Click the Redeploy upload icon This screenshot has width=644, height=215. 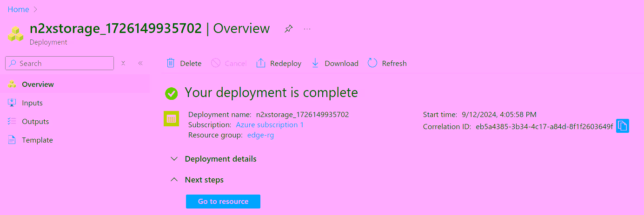click(x=261, y=63)
